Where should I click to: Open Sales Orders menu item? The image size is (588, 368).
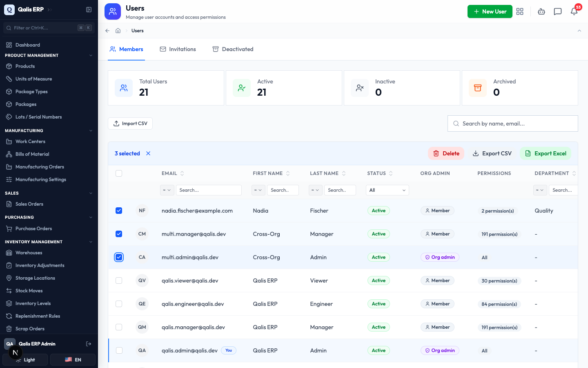tap(49, 204)
